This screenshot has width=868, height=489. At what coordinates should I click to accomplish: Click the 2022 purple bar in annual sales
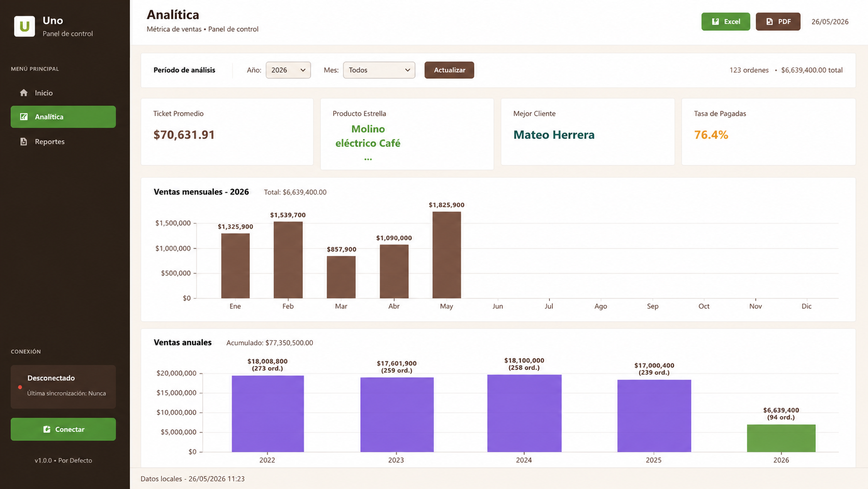(x=267, y=414)
